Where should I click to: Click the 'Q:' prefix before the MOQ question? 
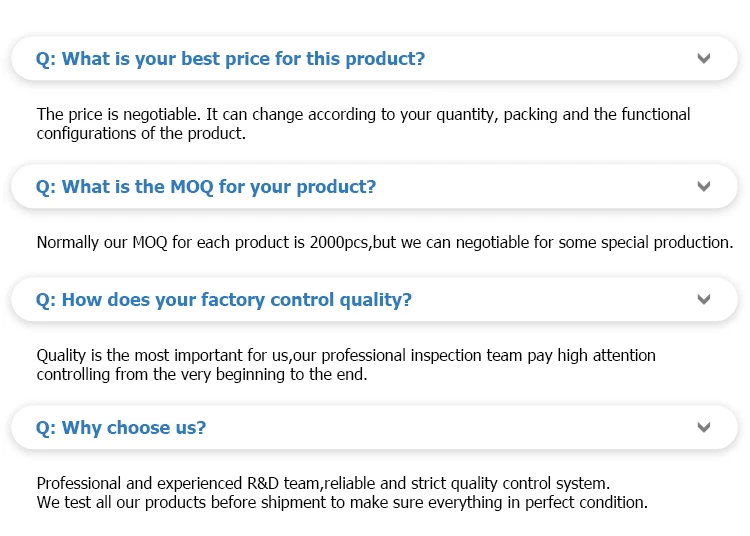(46, 187)
